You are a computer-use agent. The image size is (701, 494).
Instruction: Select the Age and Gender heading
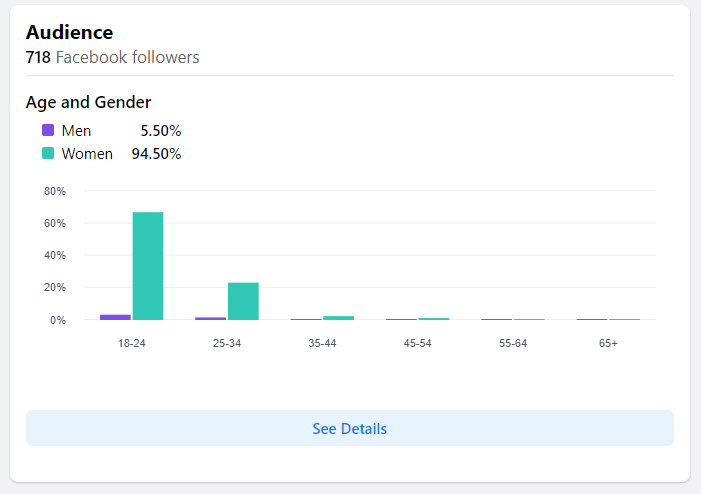pos(88,102)
